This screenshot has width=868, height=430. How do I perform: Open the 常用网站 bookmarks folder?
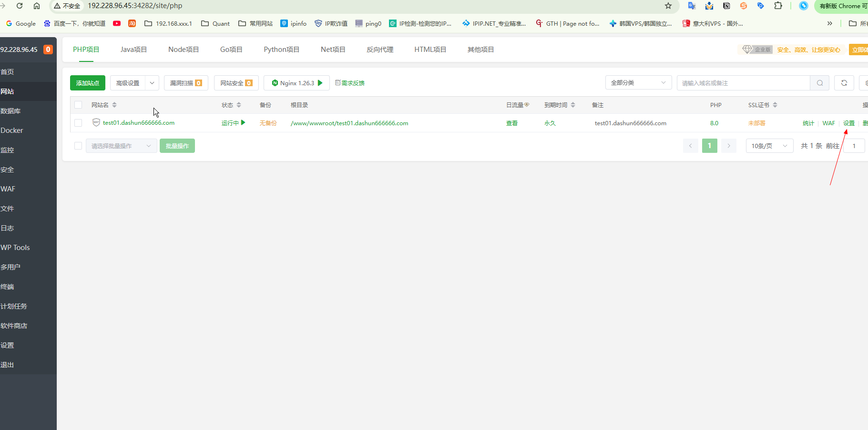tap(255, 23)
